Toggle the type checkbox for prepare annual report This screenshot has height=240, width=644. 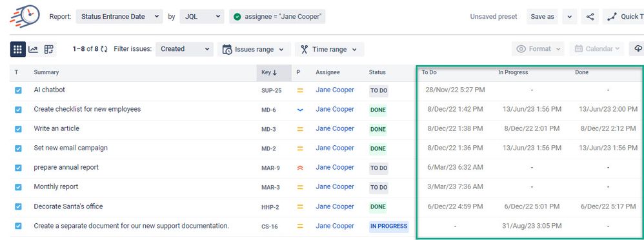click(x=18, y=168)
